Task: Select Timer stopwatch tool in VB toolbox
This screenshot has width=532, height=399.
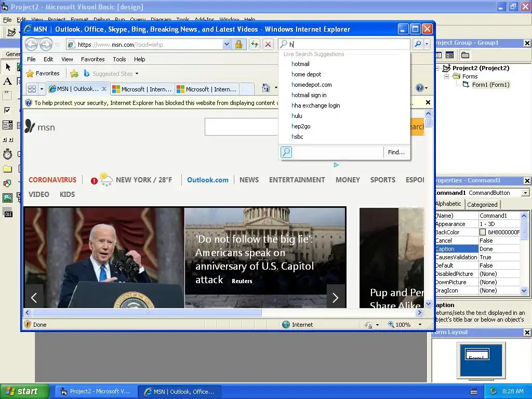Action: click(x=7, y=154)
